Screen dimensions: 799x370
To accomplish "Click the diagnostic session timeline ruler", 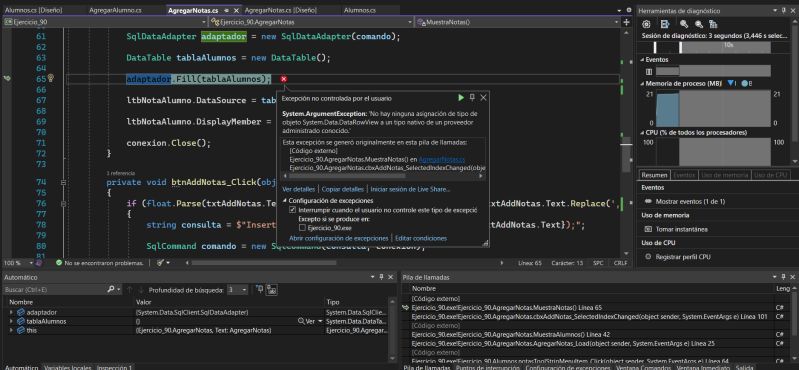I will pyautogui.click(x=712, y=47).
